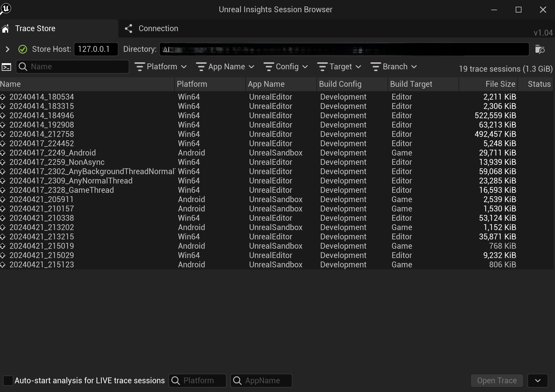This screenshot has width=555, height=392.
Task: Select trace session 20240421_213202
Action: click(276, 227)
